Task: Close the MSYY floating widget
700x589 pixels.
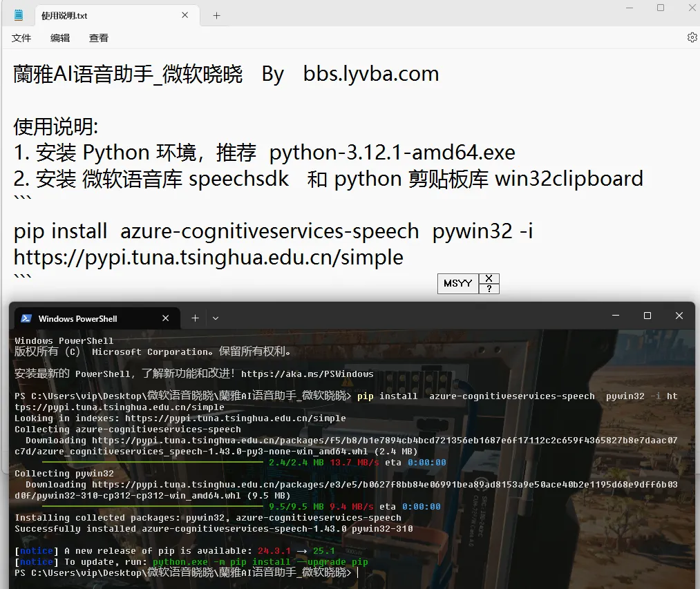Action: coord(489,278)
